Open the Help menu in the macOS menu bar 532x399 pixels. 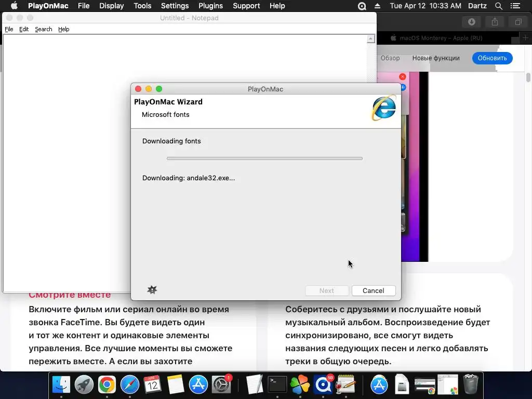pyautogui.click(x=277, y=6)
